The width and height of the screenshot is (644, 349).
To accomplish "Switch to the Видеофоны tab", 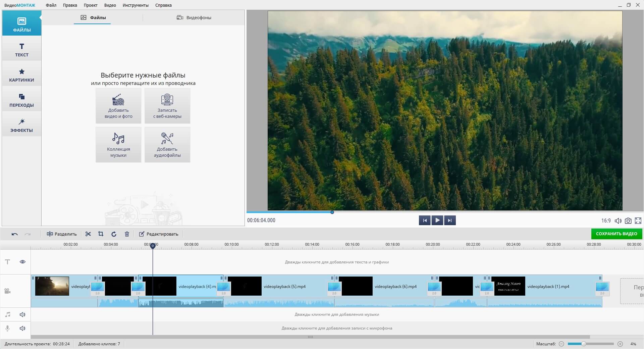I will (194, 17).
